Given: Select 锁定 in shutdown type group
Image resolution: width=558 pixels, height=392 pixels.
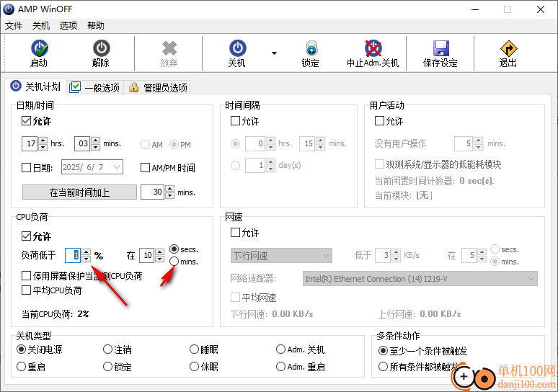Looking at the screenshot, I should 108,366.
